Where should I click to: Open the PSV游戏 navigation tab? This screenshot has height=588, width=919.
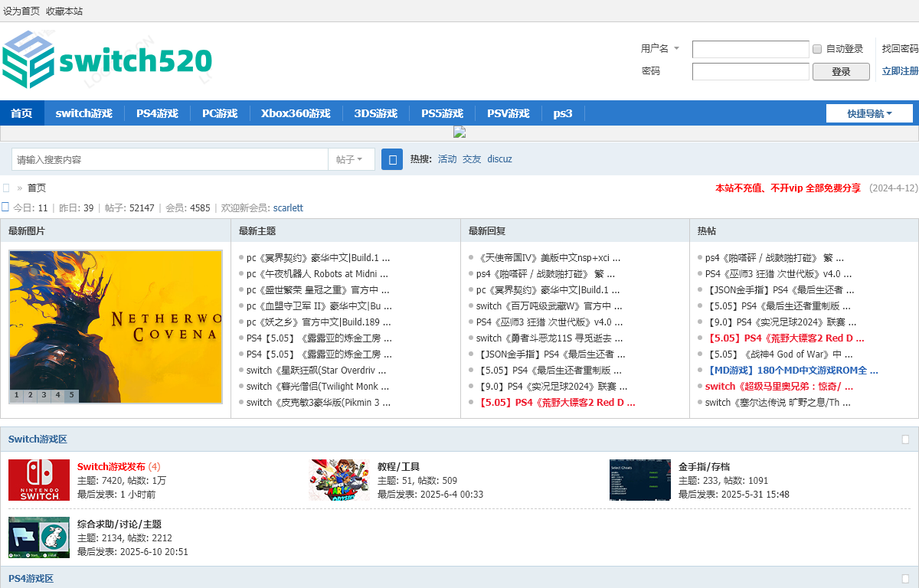[508, 113]
